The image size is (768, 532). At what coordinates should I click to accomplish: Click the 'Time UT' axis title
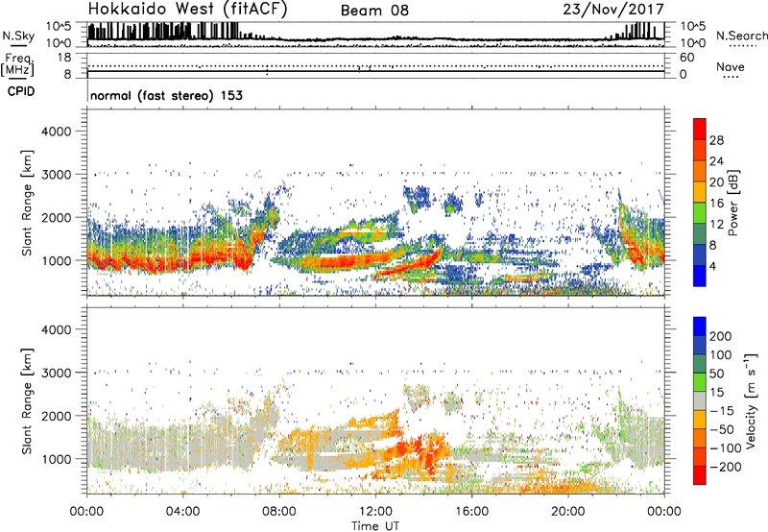click(x=375, y=526)
